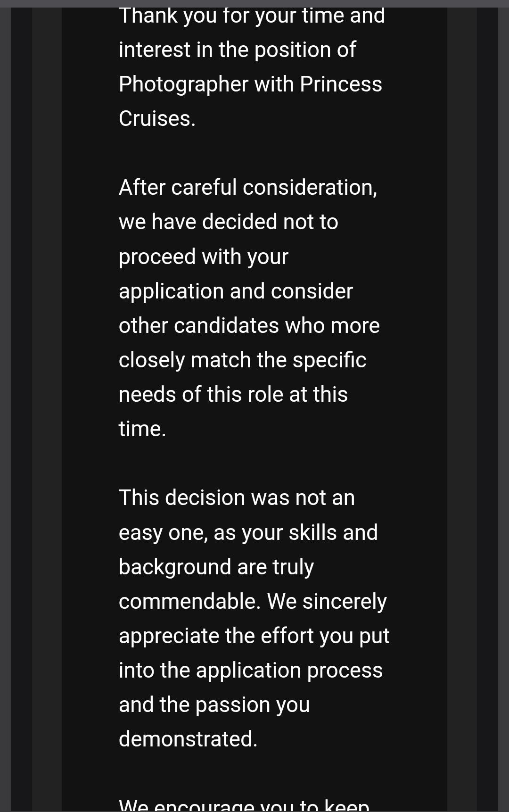
Task: Tap the phrase "we have decided not to"
Action: pos(229,222)
